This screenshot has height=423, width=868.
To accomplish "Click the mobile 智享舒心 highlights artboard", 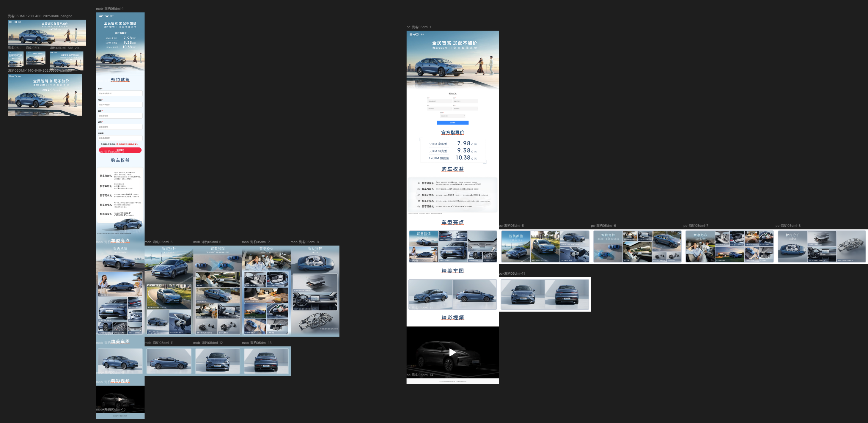I will pyautogui.click(x=266, y=291).
